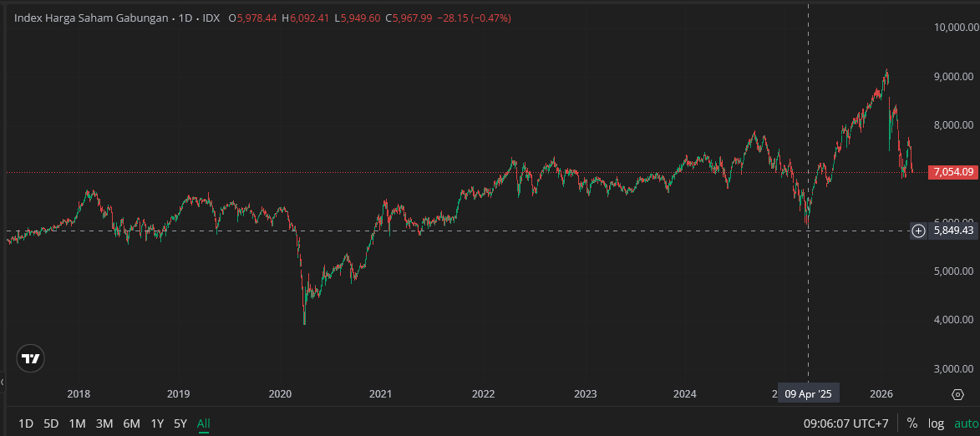Click the 5,000.00 price axis label
This screenshot has height=436, width=980.
tap(954, 271)
